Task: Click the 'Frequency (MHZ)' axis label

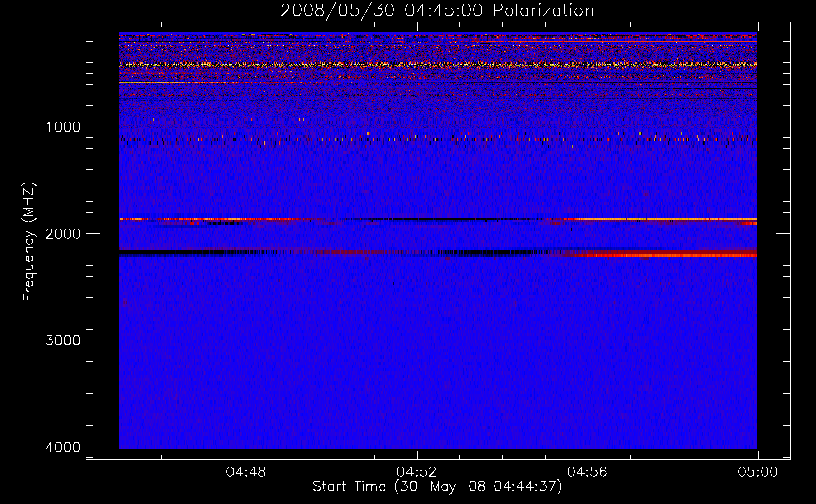Action: pos(29,242)
